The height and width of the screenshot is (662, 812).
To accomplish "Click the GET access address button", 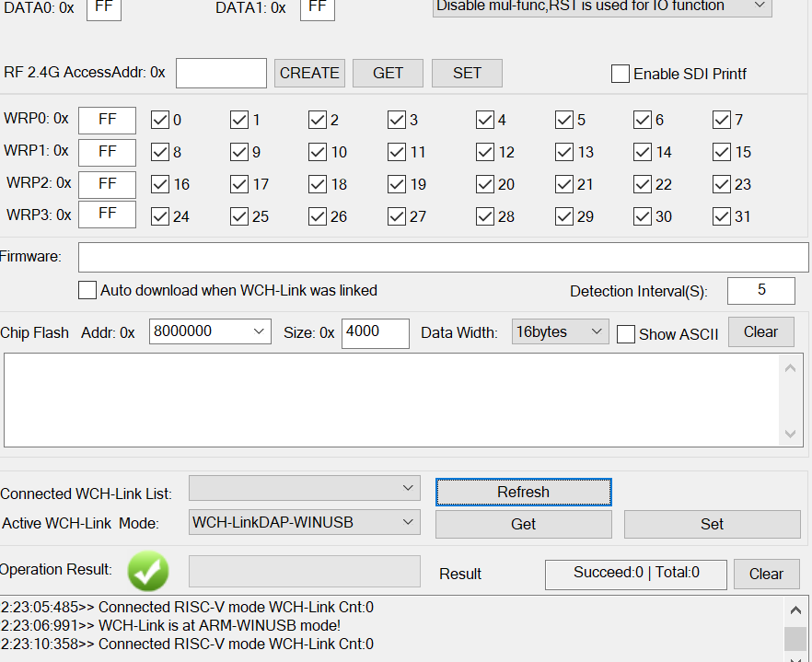I will point(388,73).
